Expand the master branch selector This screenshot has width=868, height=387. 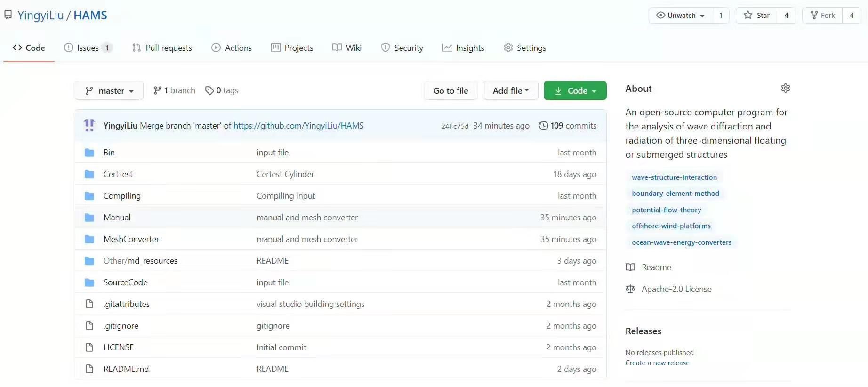point(109,91)
